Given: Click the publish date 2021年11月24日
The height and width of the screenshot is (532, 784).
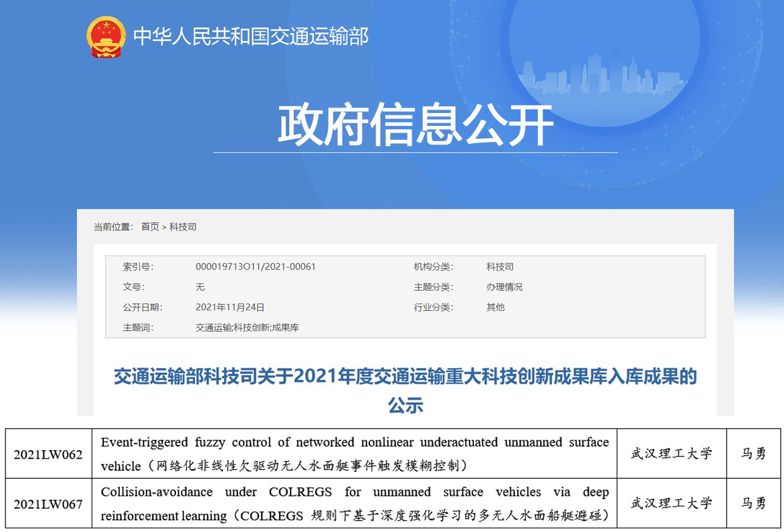Looking at the screenshot, I should (x=230, y=307).
